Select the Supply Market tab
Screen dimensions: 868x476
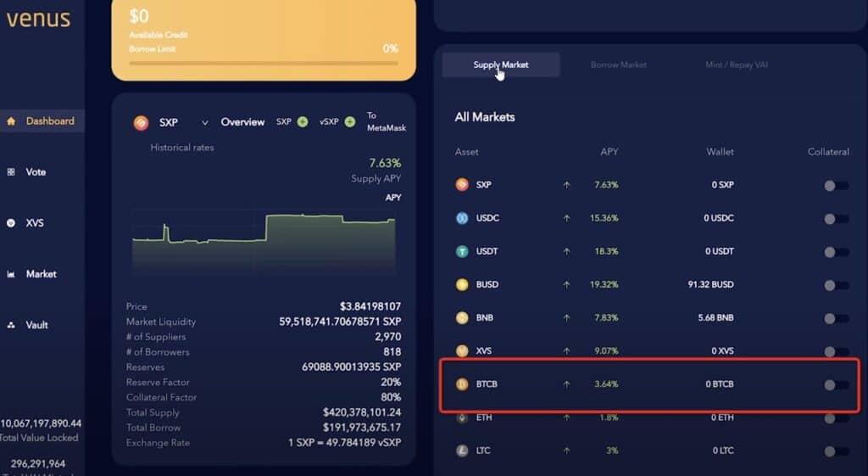point(501,64)
